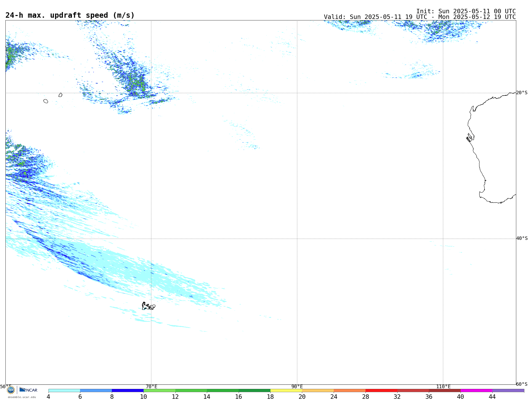
Task: Click the light blue 6-8 color bar segment
Action: (x=96, y=391)
